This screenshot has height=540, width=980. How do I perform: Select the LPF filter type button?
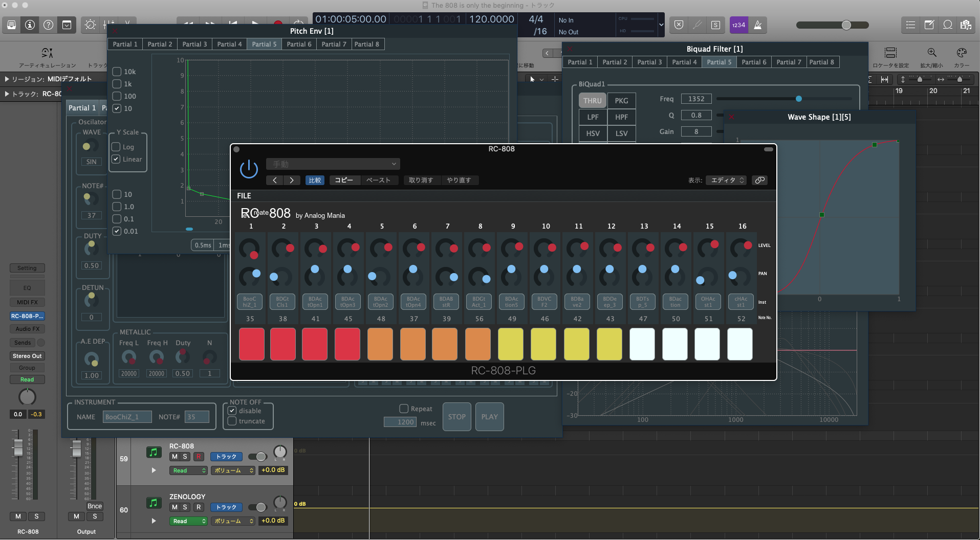point(593,117)
